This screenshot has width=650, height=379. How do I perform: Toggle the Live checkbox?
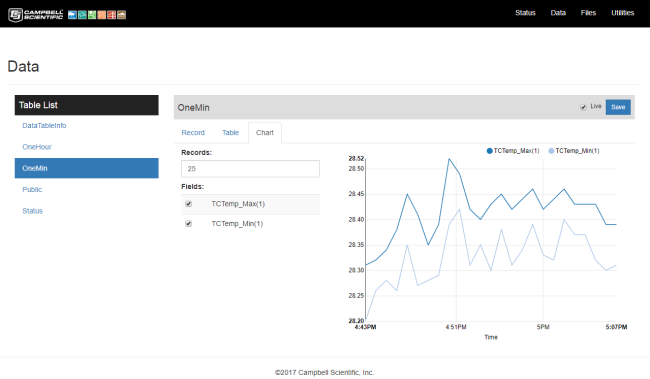(x=583, y=107)
